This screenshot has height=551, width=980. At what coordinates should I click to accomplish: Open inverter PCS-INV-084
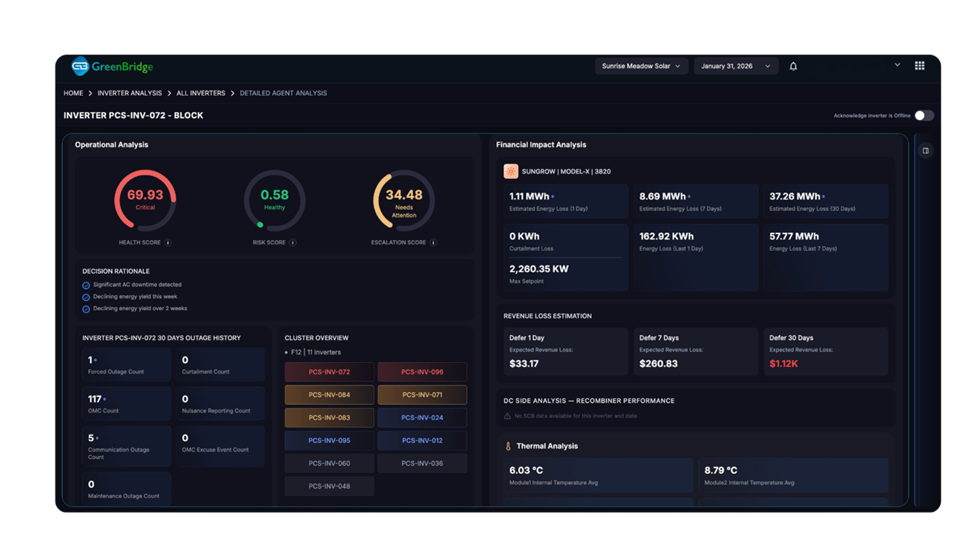(x=329, y=395)
